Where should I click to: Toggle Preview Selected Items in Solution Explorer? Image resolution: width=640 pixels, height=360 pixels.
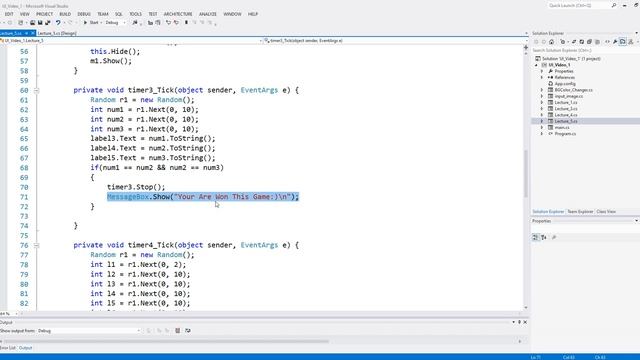coord(622,42)
